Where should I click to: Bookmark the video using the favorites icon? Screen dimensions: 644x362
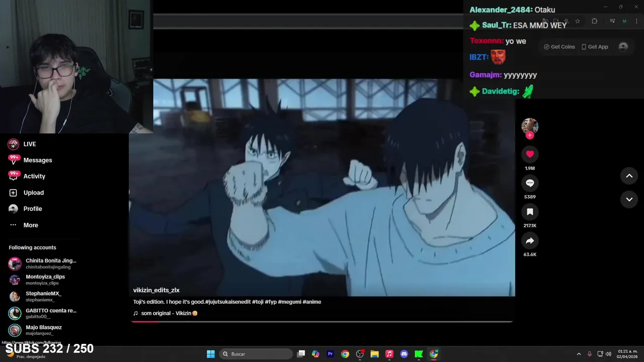[x=530, y=212]
